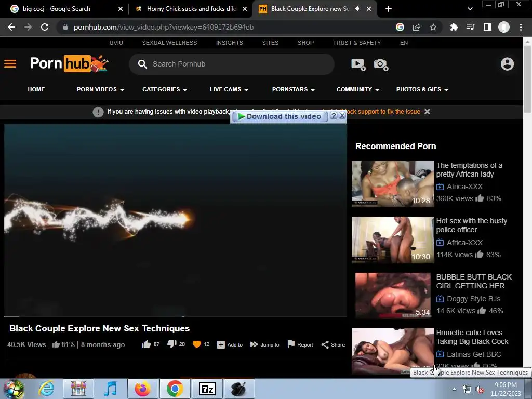Open Firefox from the taskbar

point(142,389)
